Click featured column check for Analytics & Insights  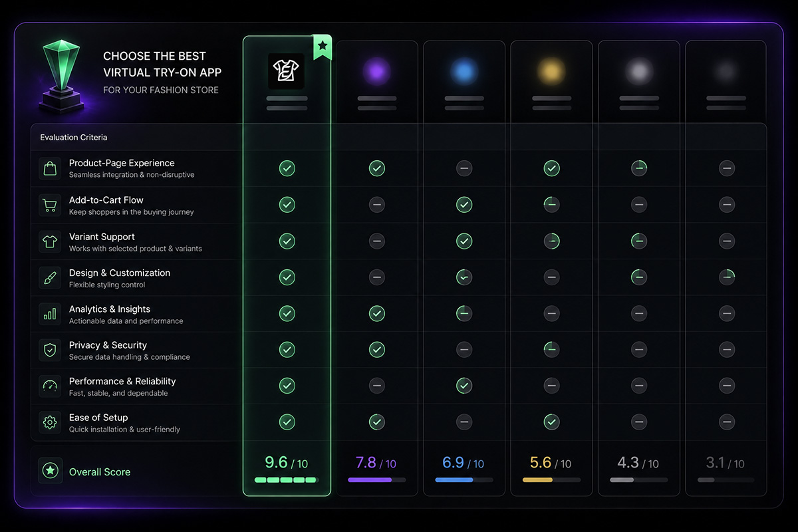point(287,313)
